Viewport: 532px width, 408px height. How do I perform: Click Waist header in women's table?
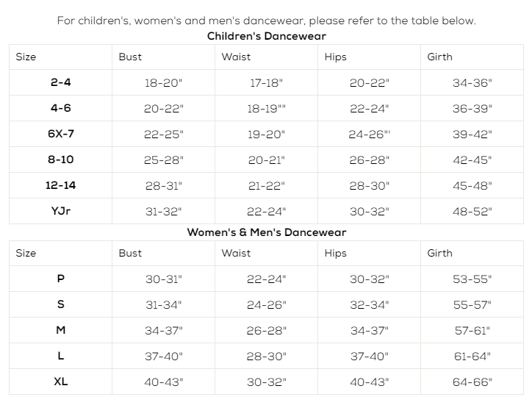tap(236, 253)
